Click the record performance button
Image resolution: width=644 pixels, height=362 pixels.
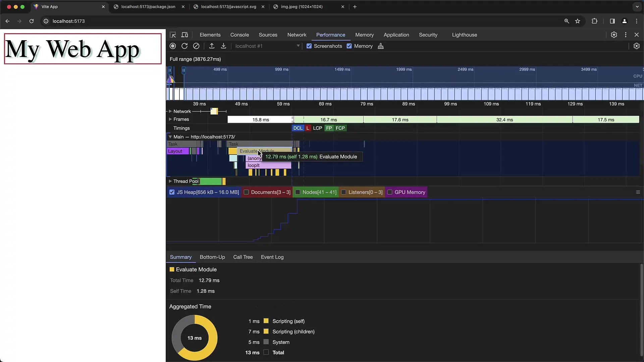(x=172, y=46)
